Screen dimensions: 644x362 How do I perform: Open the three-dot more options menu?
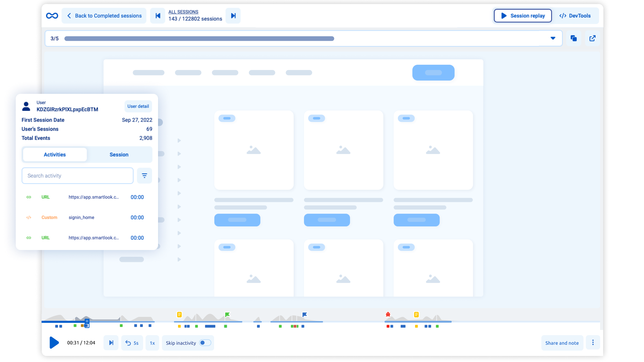[593, 343]
